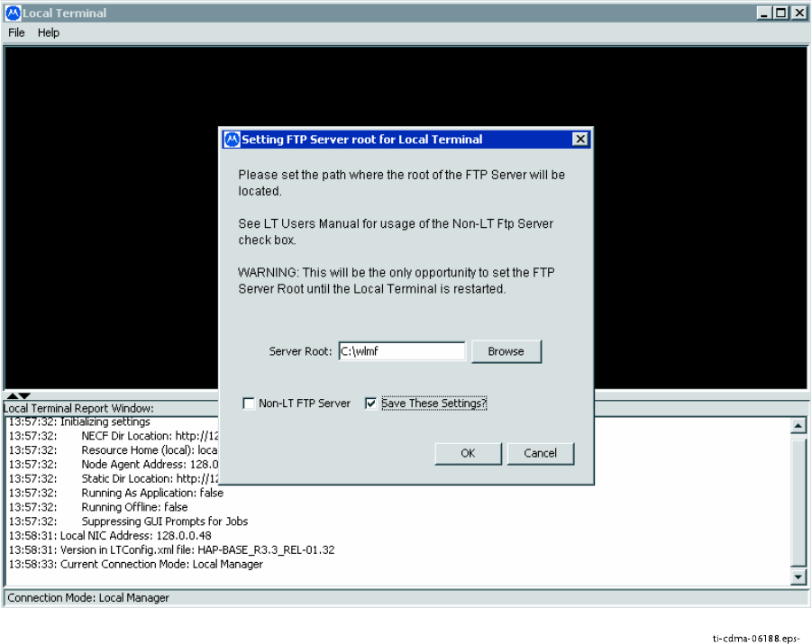Click the Motorola icon in FTP dialog title bar
The image size is (812, 644).
(x=232, y=140)
